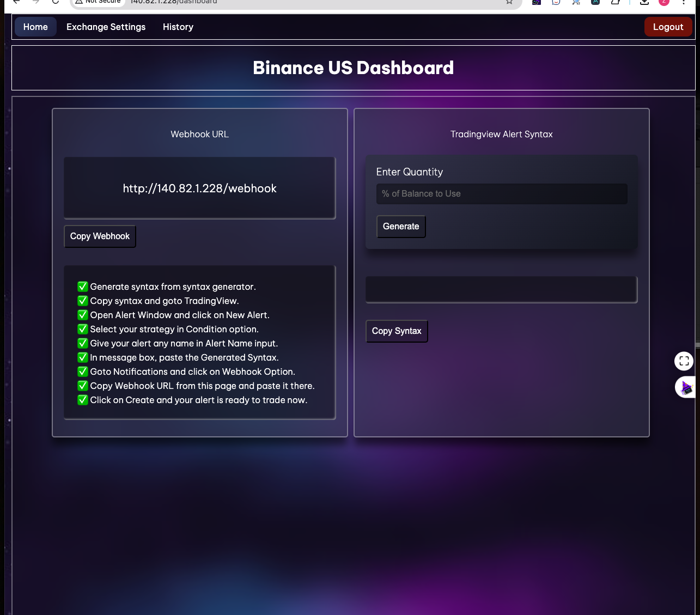Bookmark the page with the star icon

click(509, 3)
